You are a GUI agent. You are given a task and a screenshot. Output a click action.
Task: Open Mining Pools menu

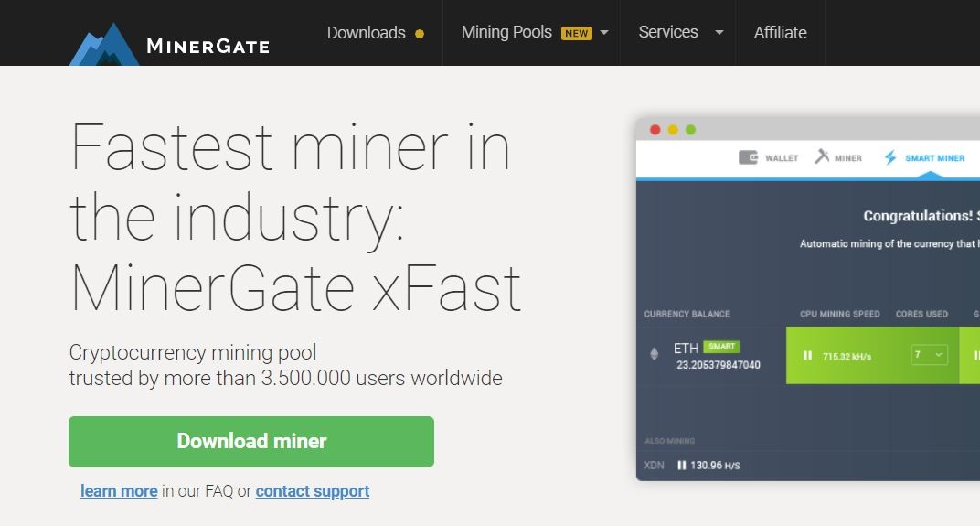click(x=506, y=33)
